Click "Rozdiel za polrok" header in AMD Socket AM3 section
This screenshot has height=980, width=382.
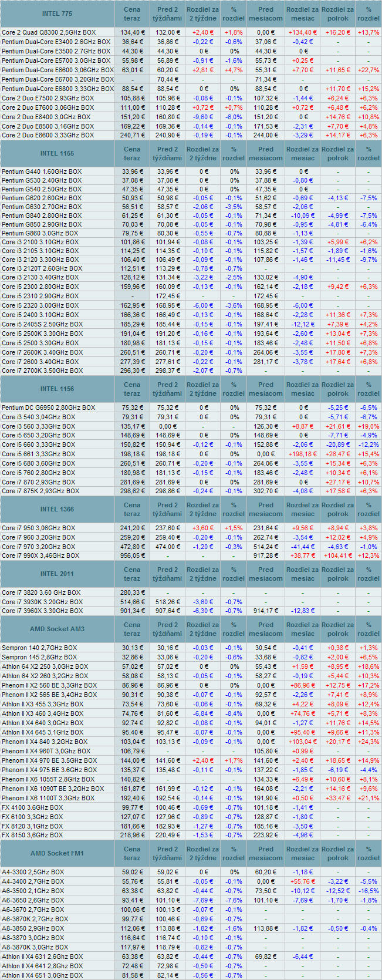pyautogui.click(x=338, y=629)
